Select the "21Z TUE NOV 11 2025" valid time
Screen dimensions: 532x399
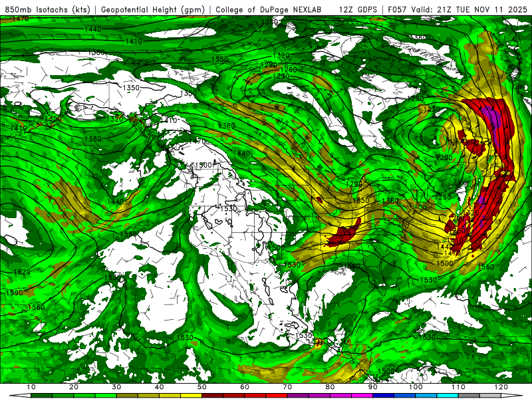point(482,9)
